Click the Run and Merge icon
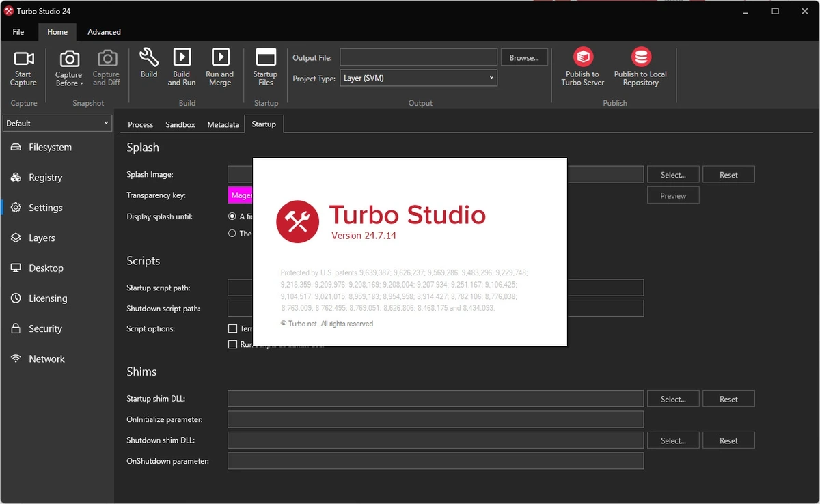Screen dimensions: 820x504 (220, 57)
